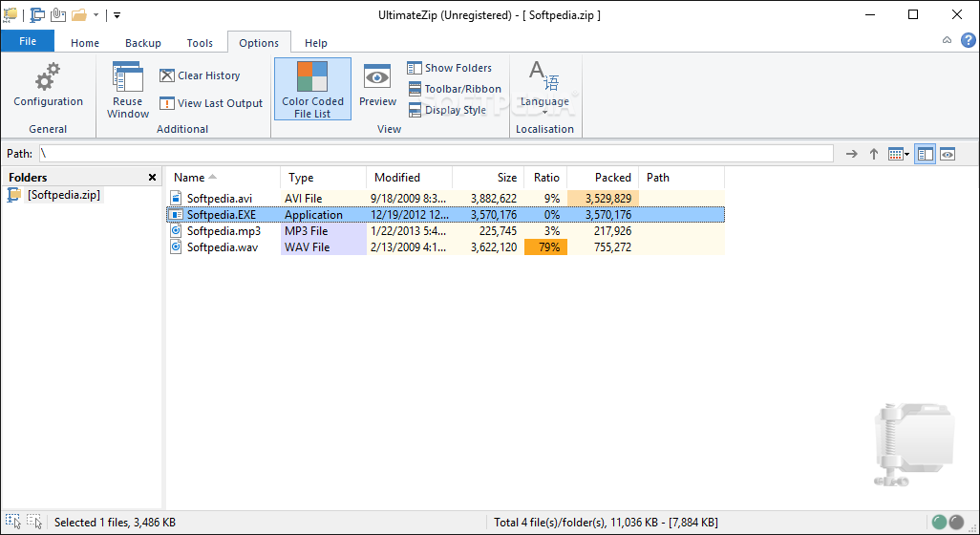Select the Softpedia.wav file
The width and height of the screenshot is (980, 535).
point(223,247)
